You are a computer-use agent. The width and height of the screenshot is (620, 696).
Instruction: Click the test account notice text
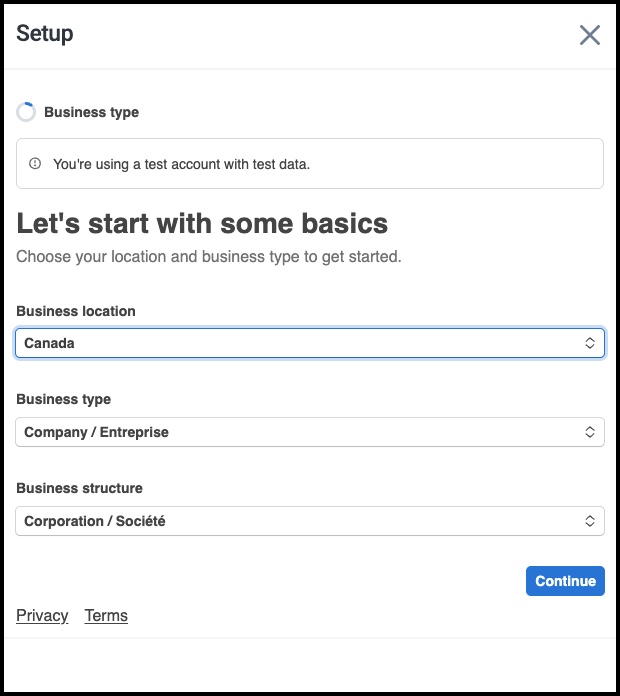tap(181, 164)
